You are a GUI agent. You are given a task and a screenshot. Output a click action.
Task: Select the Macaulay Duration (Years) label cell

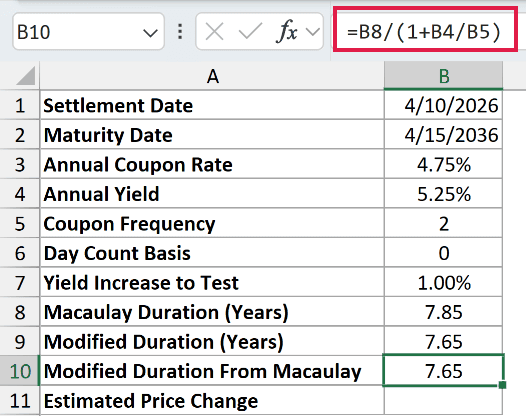click(x=212, y=312)
